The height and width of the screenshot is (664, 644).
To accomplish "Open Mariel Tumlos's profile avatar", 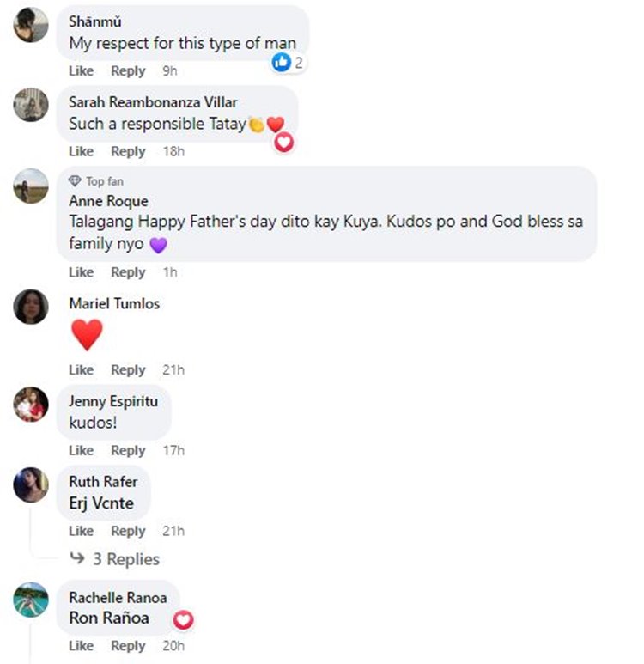I will click(31, 307).
